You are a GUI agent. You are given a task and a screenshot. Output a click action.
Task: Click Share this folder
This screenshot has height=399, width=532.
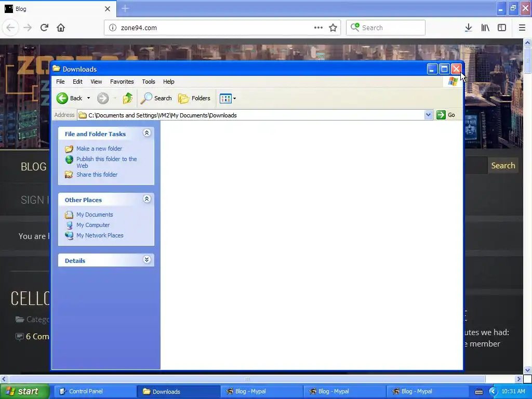click(97, 175)
